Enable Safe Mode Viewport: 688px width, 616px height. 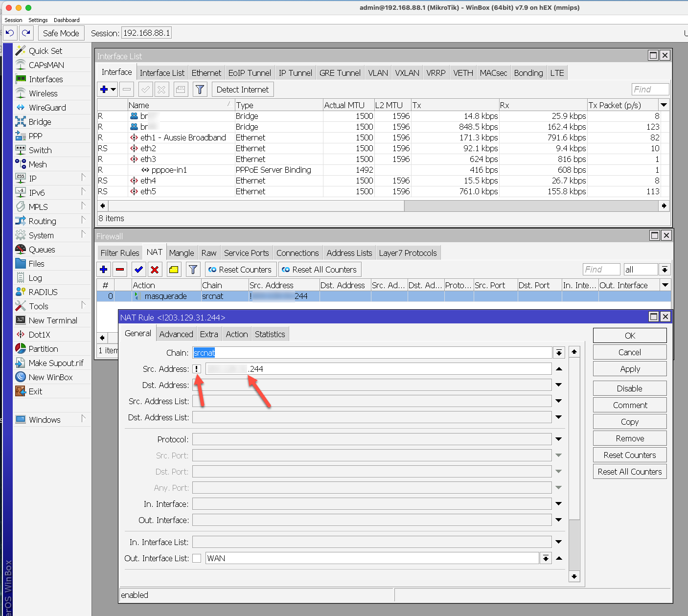tap(61, 33)
